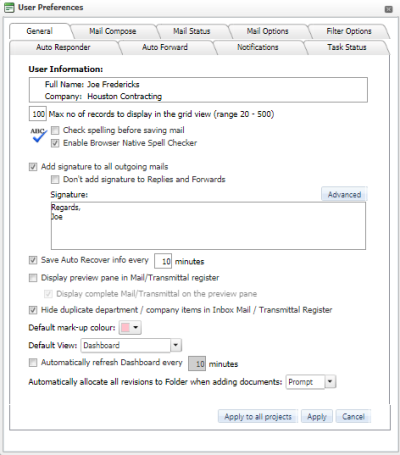
Task: Click the max records number field
Action: coord(38,114)
